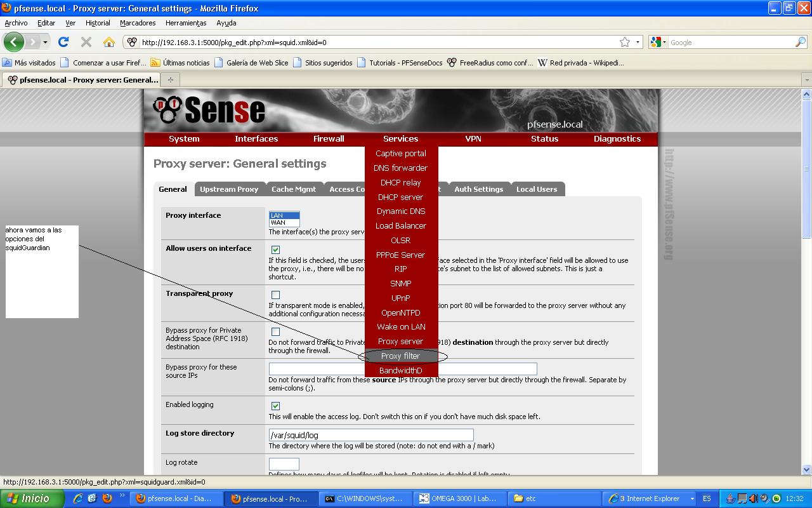This screenshot has width=812, height=508.
Task: Switch to the Auth Settings tab
Action: (x=478, y=189)
